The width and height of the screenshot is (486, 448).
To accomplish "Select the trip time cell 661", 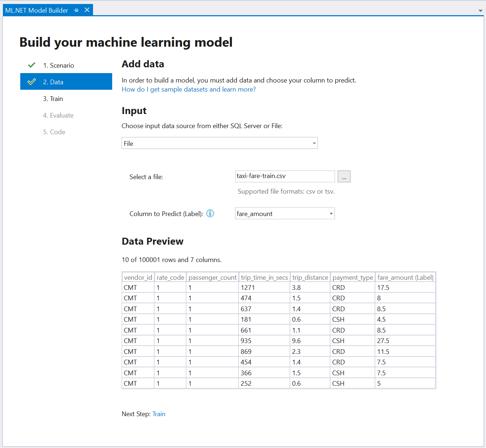I will 264,330.
